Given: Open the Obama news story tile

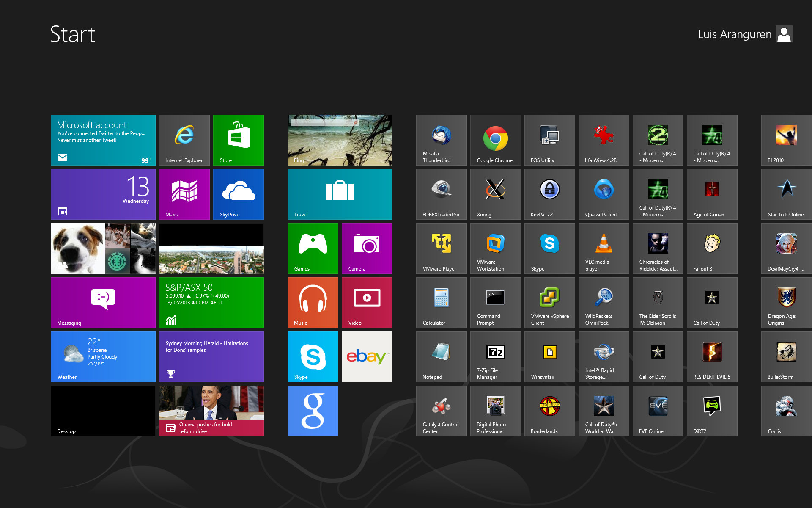Looking at the screenshot, I should point(211,411).
